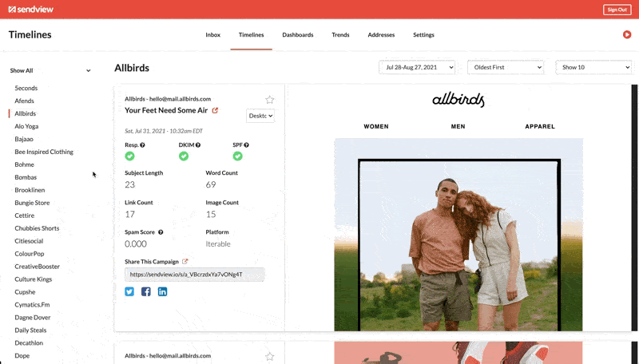The width and height of the screenshot is (639, 364).
Task: Open the Oldest First sort dropdown
Action: 506,67
